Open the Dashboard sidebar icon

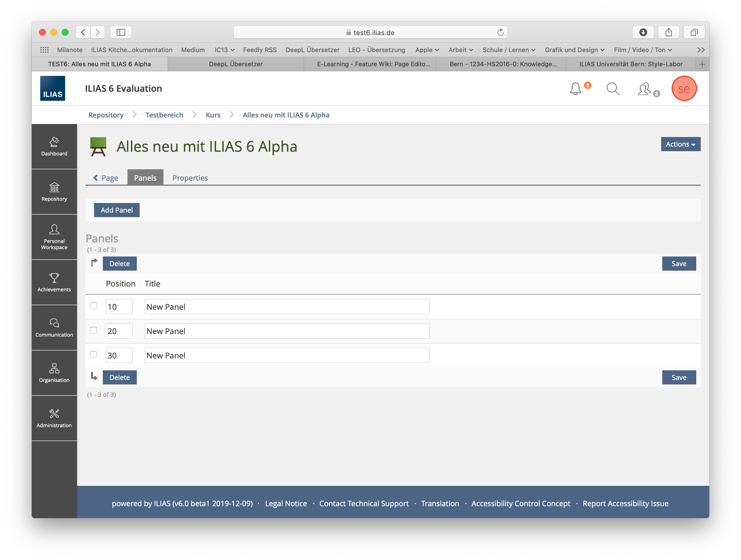click(54, 146)
